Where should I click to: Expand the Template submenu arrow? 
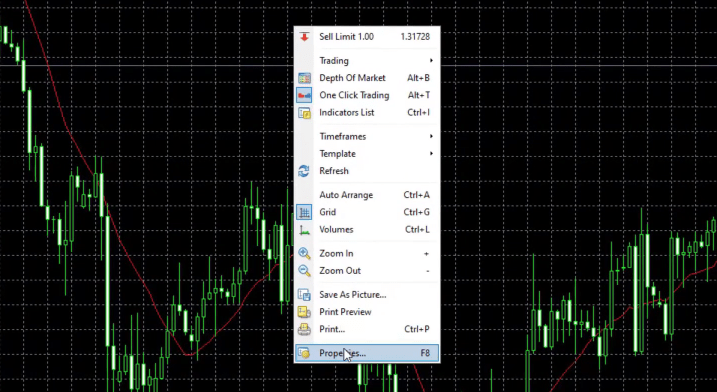point(431,154)
